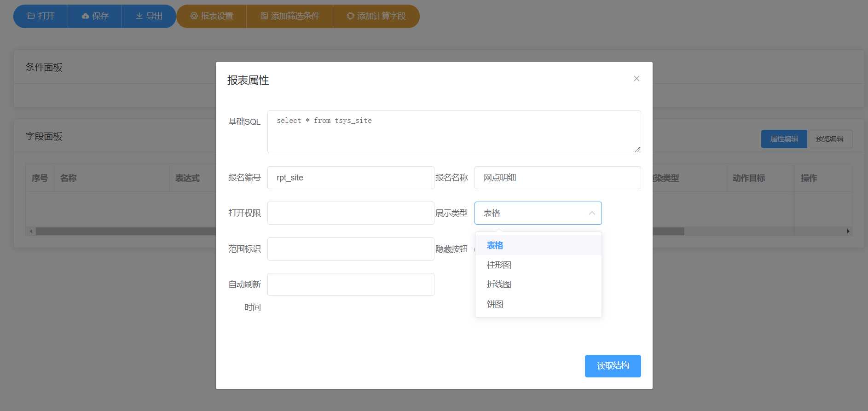
Task: Click the 报表属性 dialog title
Action: 248,81
